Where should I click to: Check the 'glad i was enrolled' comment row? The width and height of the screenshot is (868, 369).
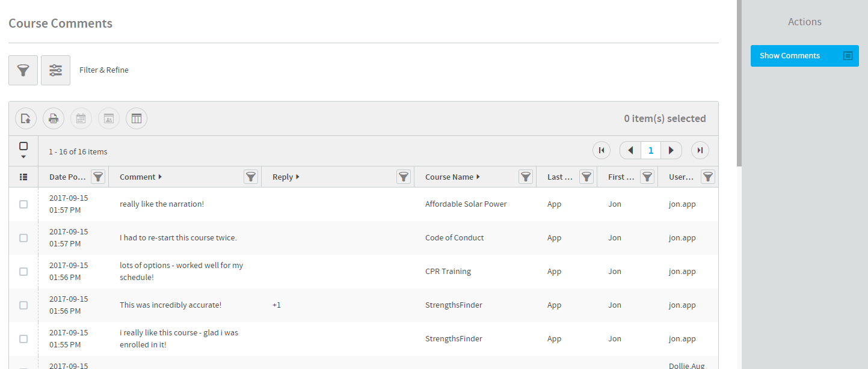[x=23, y=339]
